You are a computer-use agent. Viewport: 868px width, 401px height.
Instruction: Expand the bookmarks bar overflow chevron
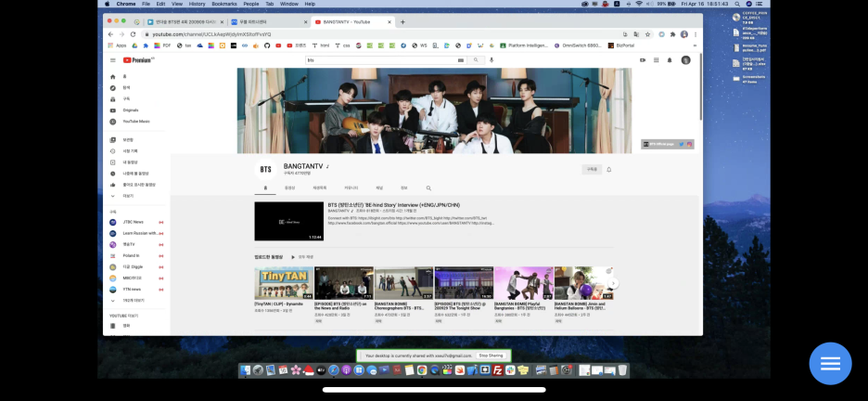[696, 45]
